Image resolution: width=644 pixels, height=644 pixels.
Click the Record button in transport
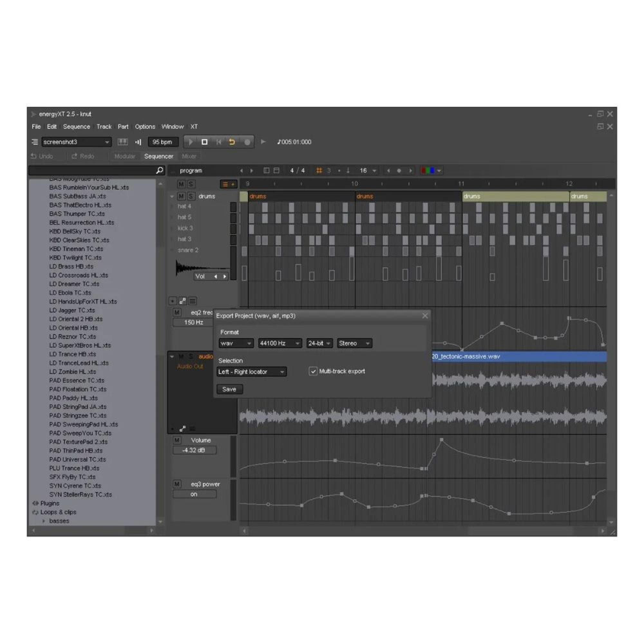point(247,142)
